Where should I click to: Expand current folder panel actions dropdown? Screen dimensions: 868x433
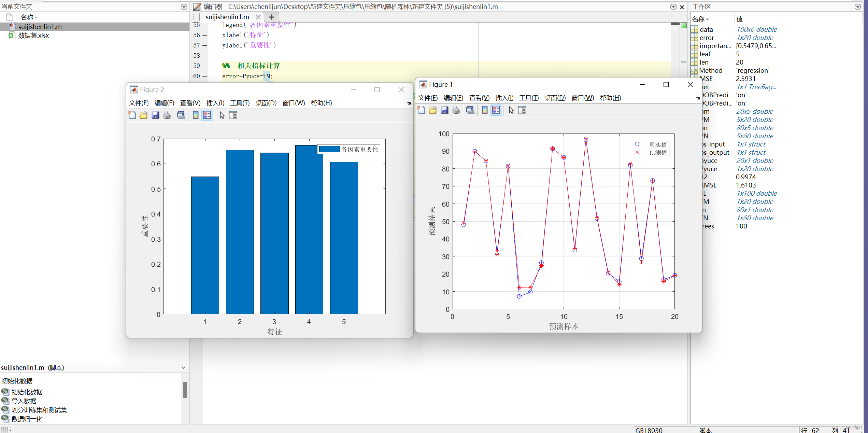(184, 7)
